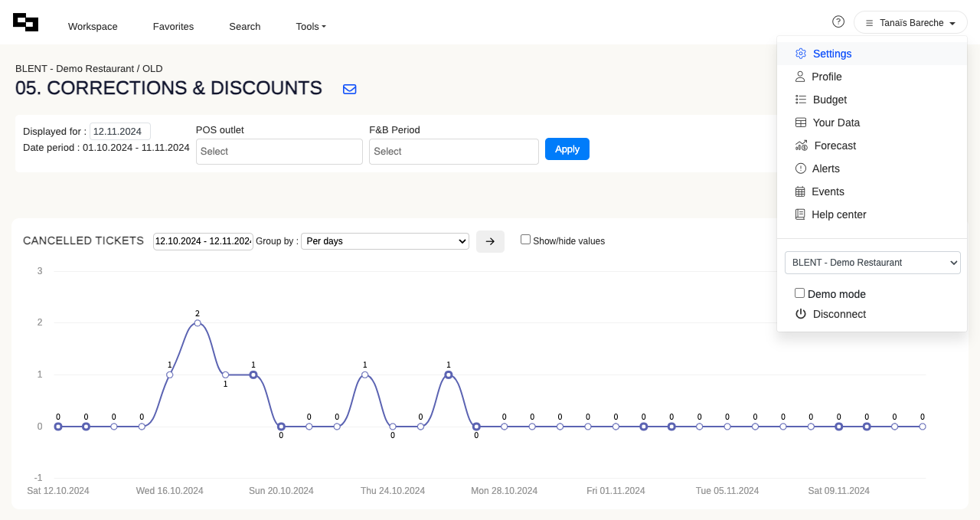Click the Alerts exclamation icon
This screenshot has width=980, height=520.
[x=801, y=168]
